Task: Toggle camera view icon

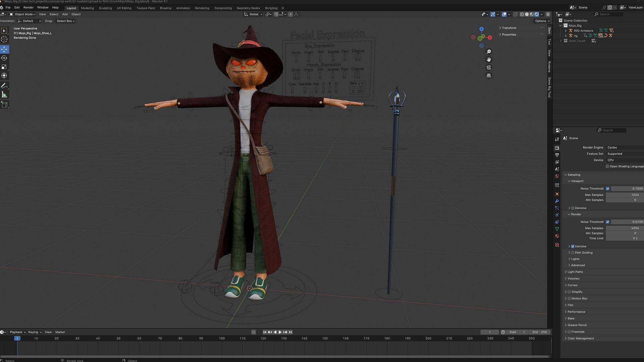Action: [x=489, y=67]
